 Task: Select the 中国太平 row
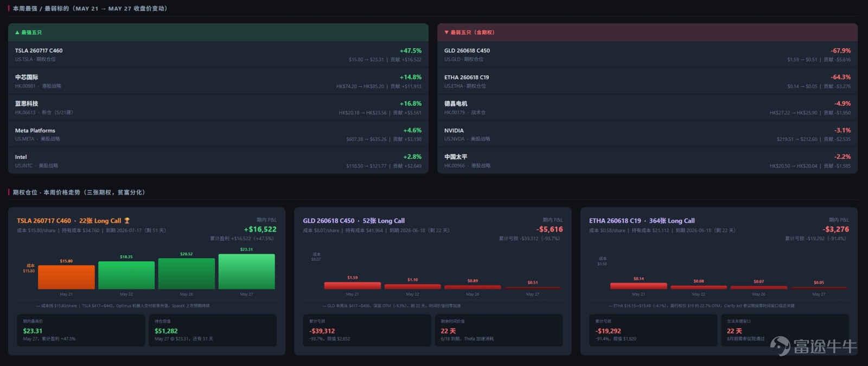647,160
